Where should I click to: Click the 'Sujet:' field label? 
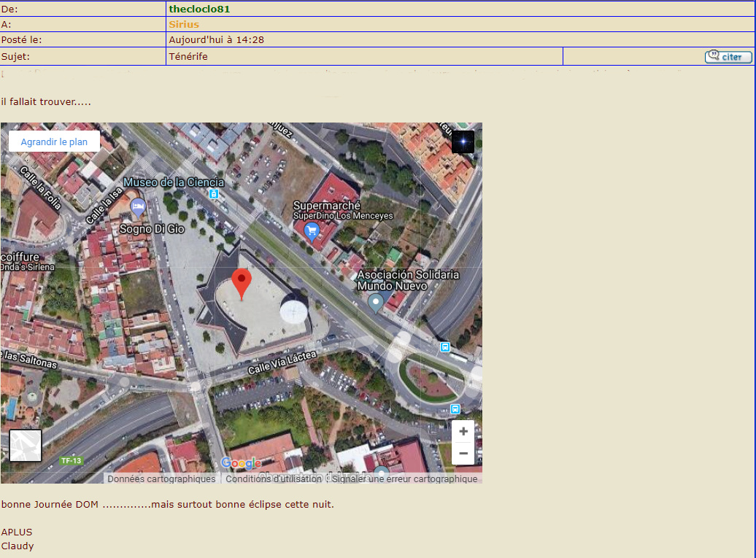pyautogui.click(x=15, y=56)
